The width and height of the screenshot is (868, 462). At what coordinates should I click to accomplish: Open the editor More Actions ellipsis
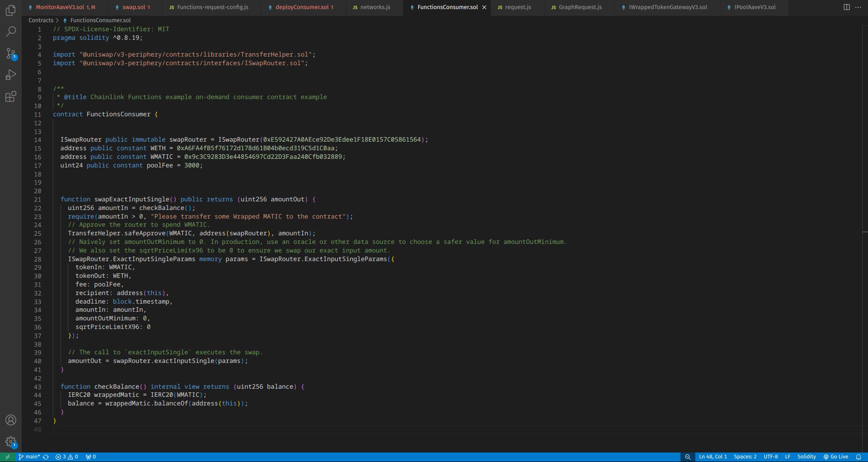pyautogui.click(x=858, y=7)
